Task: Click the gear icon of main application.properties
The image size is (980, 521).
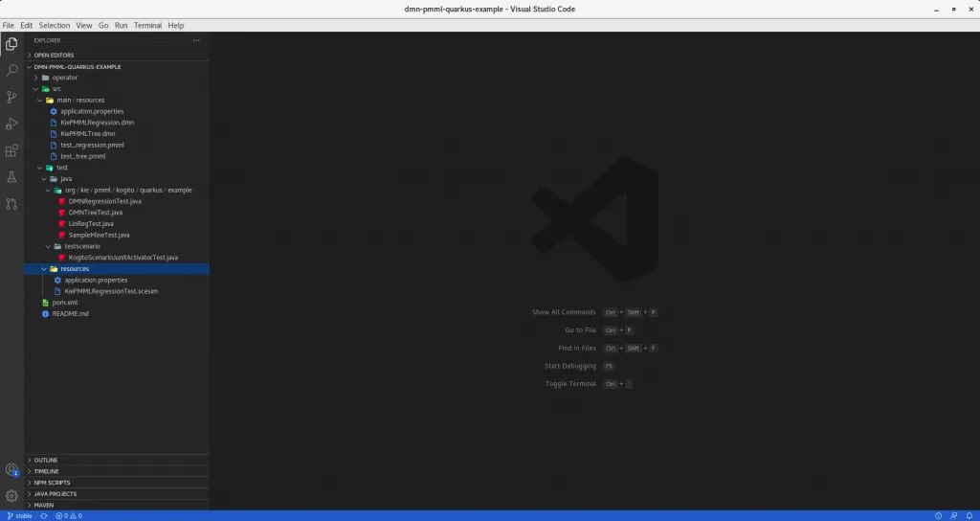Action: [x=54, y=111]
